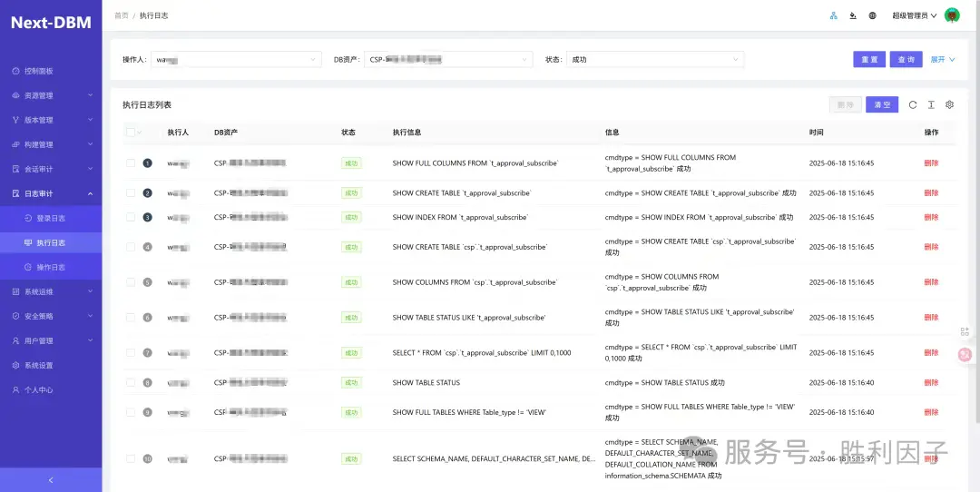The height and width of the screenshot is (492, 980).
Task: Click the Next-DBM logo
Action: pyautogui.click(x=51, y=23)
